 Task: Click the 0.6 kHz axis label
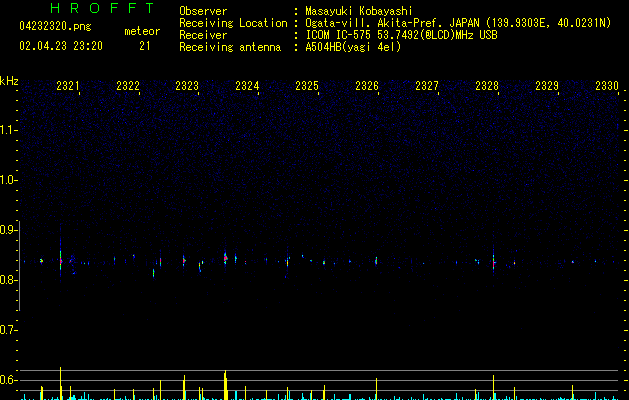tap(8, 380)
